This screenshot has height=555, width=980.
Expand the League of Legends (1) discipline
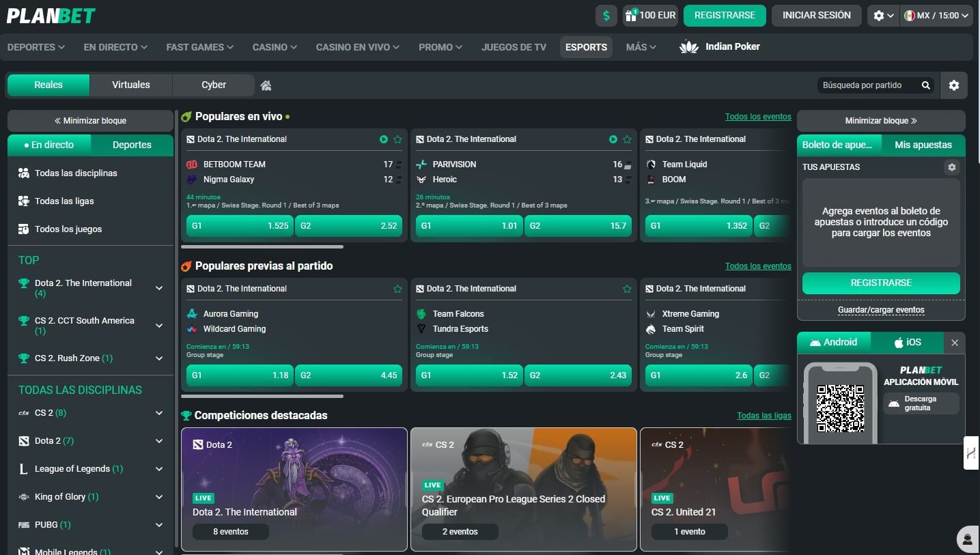click(159, 469)
